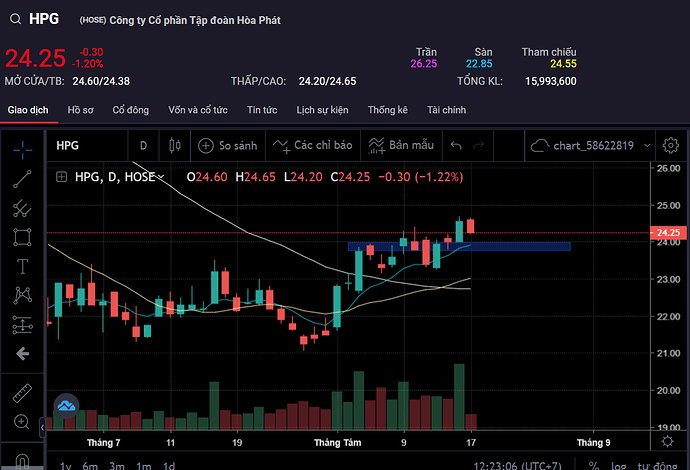
Task: Set chart range to 3m
Action: point(117,466)
